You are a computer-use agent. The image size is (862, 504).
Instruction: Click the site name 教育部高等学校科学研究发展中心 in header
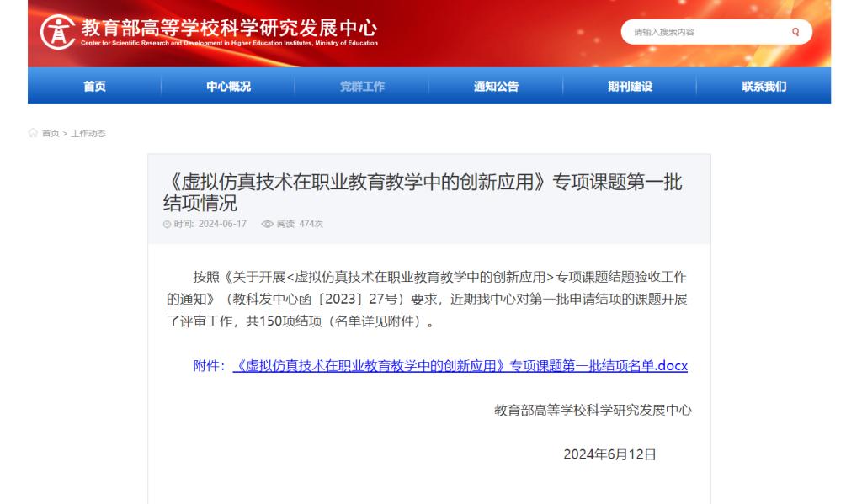click(229, 27)
